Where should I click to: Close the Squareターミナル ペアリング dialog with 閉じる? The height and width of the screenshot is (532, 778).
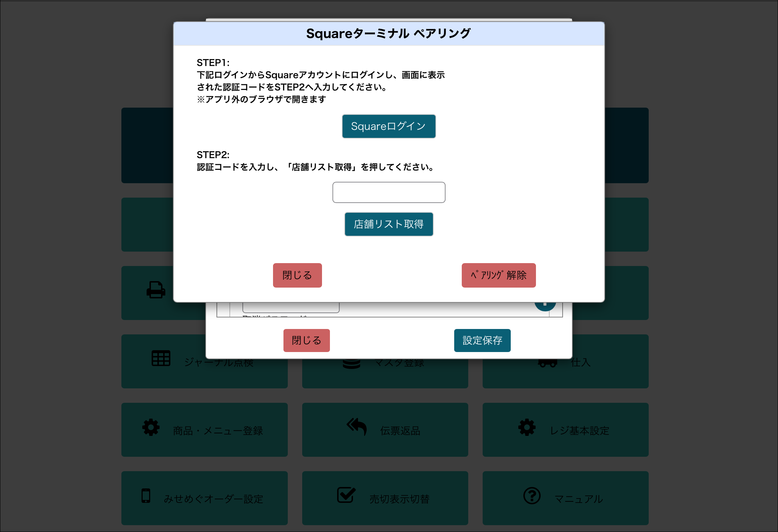[x=297, y=275]
